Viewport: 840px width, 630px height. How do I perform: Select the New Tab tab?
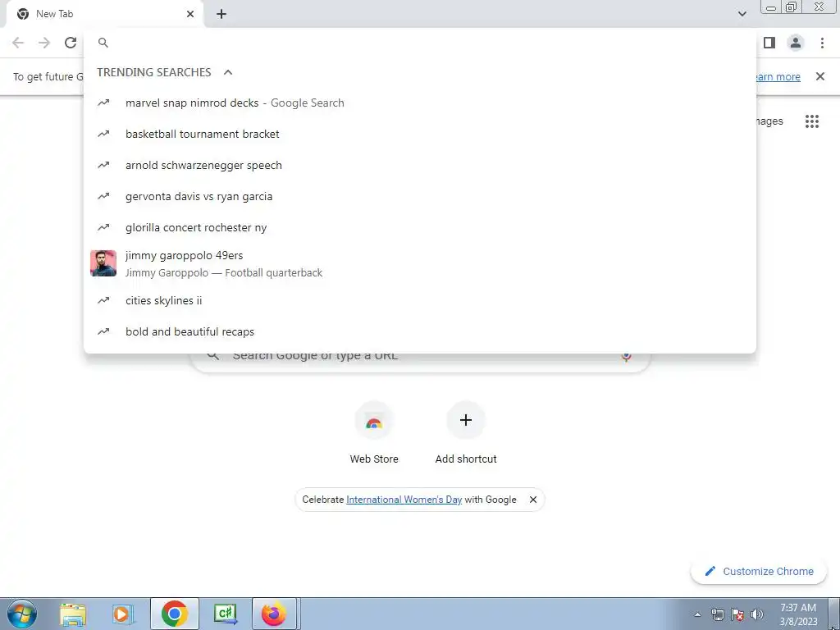105,14
